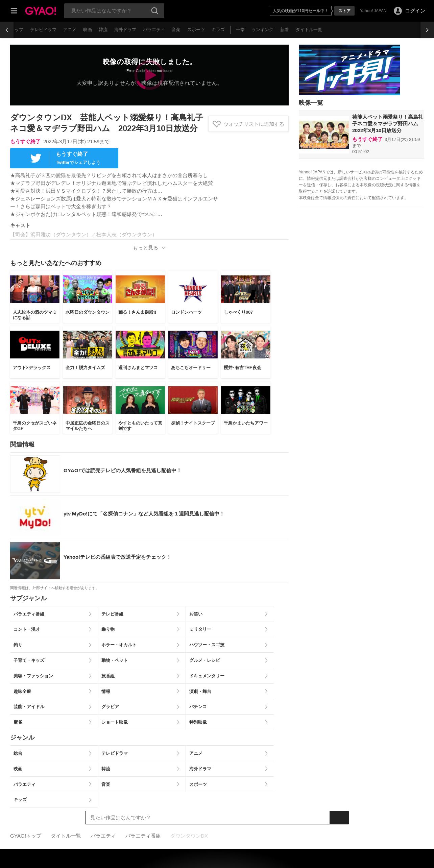Select the テレビドラマ nav tab

(x=43, y=30)
